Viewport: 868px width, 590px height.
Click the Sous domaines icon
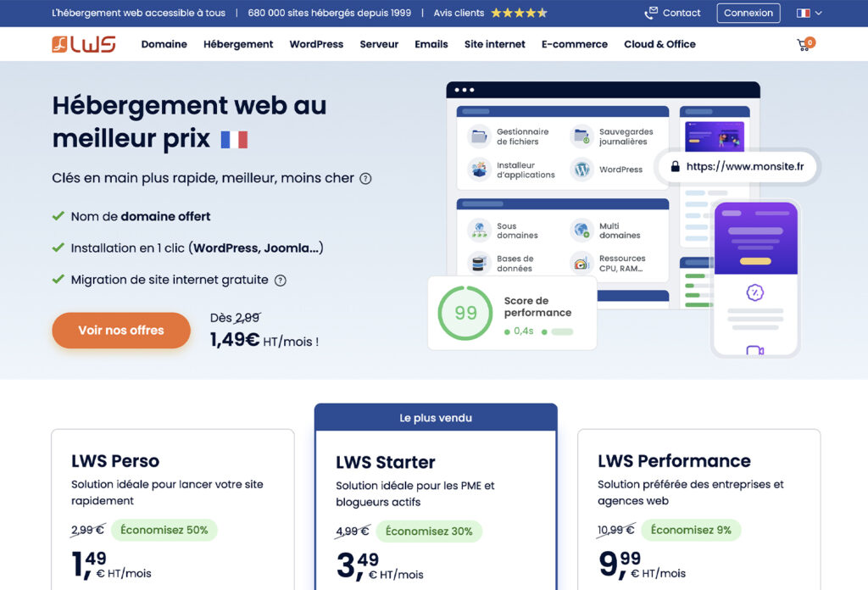pyautogui.click(x=479, y=231)
